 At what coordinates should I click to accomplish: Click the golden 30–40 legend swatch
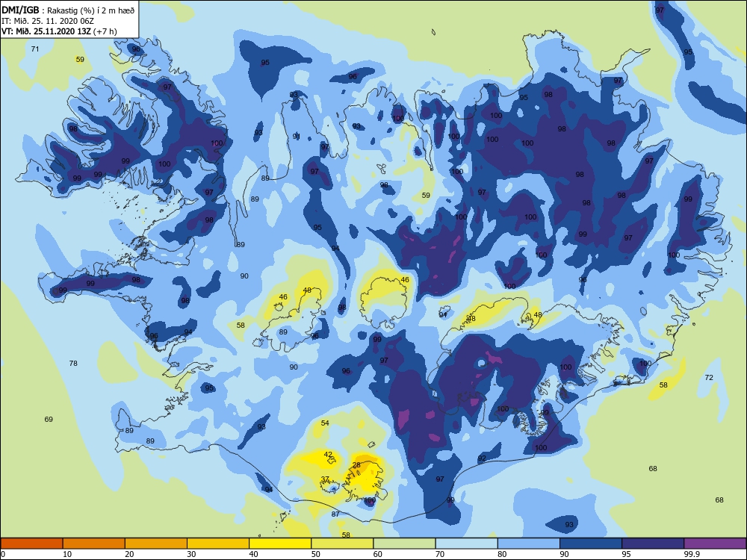coord(218,544)
